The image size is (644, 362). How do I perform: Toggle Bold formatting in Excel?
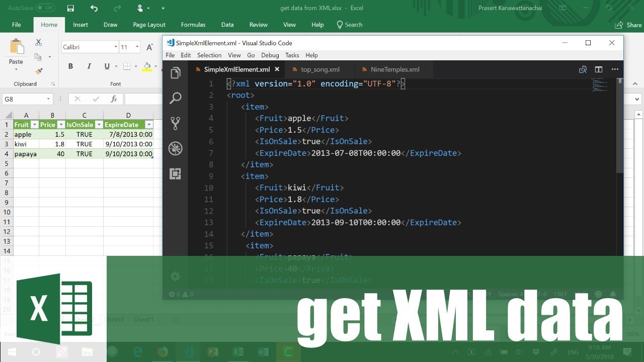pyautogui.click(x=70, y=66)
